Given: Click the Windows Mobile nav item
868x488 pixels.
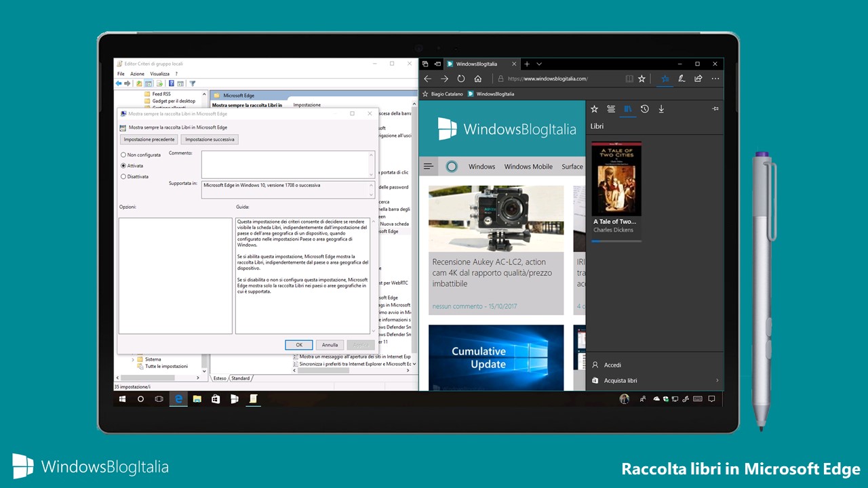Looking at the screenshot, I should [x=528, y=166].
